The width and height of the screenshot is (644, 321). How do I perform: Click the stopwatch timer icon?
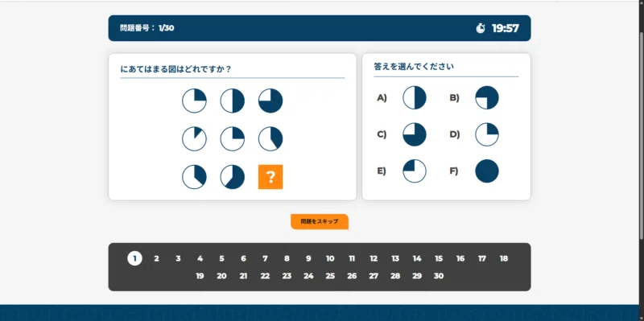coord(480,28)
